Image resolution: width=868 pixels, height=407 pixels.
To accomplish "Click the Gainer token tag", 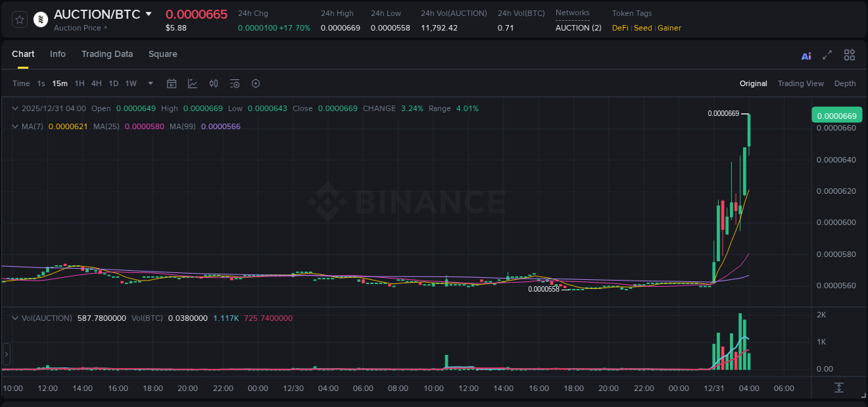I will [669, 28].
